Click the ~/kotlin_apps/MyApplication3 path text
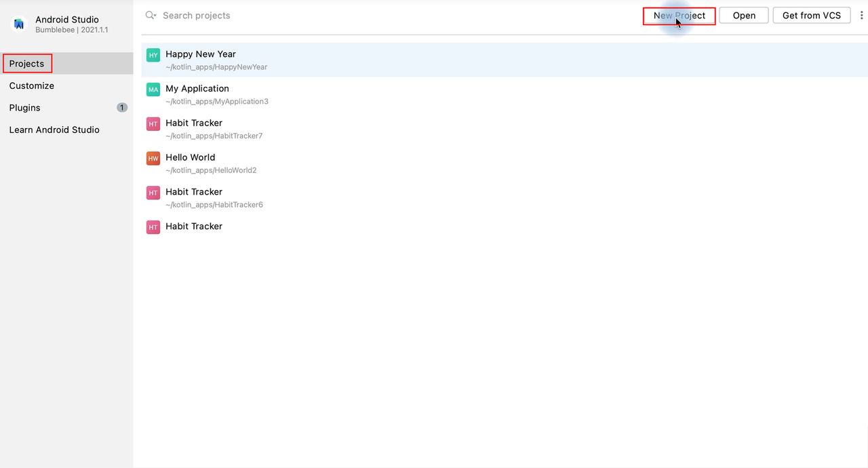Image resolution: width=868 pixels, height=468 pixels. point(217,102)
